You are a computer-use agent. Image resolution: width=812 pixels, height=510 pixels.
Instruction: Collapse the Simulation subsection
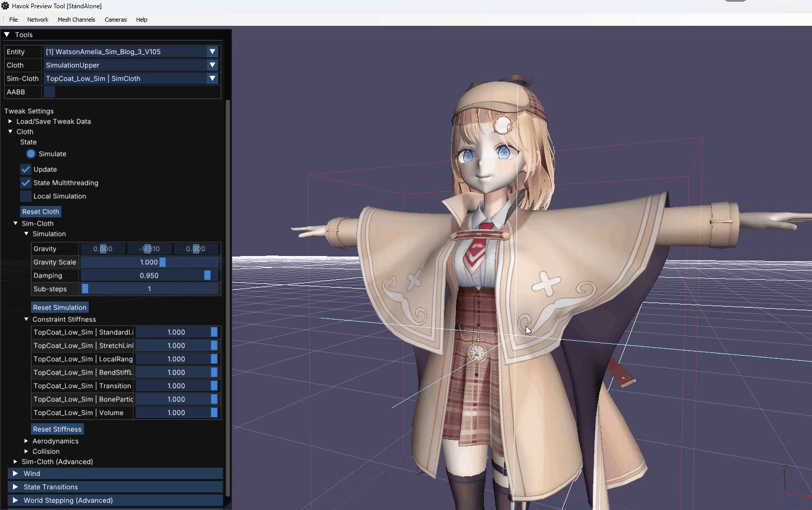pos(26,234)
